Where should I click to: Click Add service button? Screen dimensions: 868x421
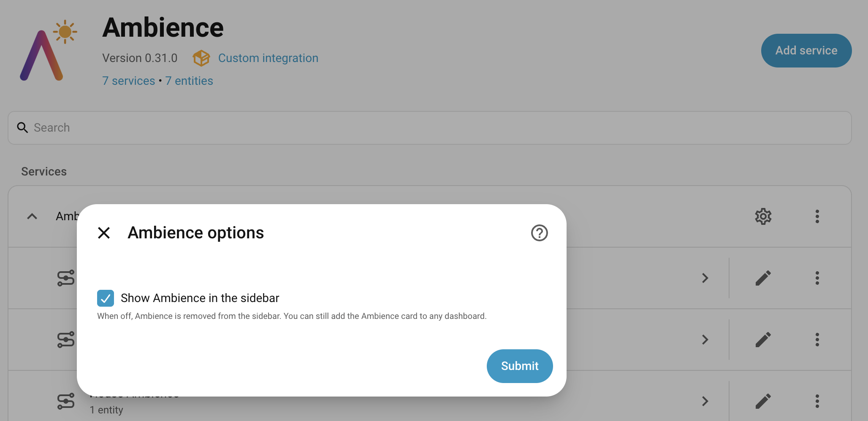click(806, 51)
